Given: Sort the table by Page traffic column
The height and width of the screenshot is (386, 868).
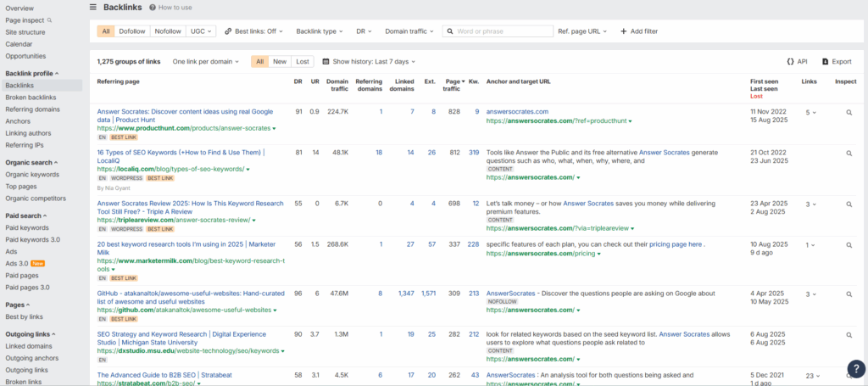Looking at the screenshot, I should (x=454, y=85).
